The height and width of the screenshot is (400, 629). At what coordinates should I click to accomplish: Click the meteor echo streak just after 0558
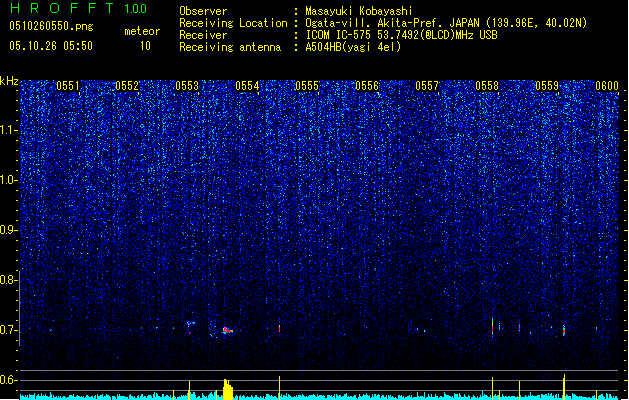click(x=493, y=326)
